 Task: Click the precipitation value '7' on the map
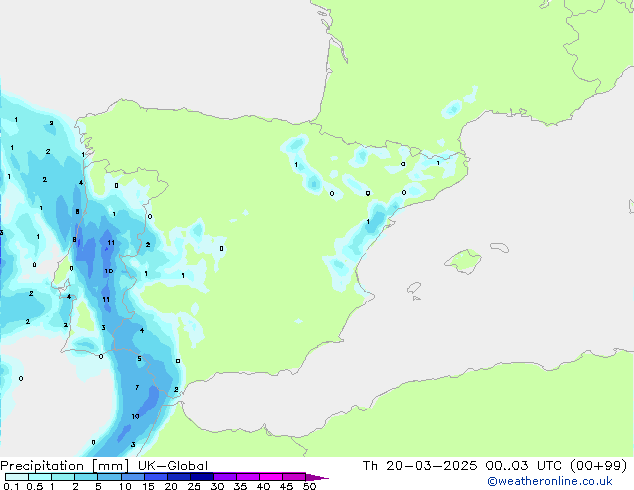coord(137,388)
